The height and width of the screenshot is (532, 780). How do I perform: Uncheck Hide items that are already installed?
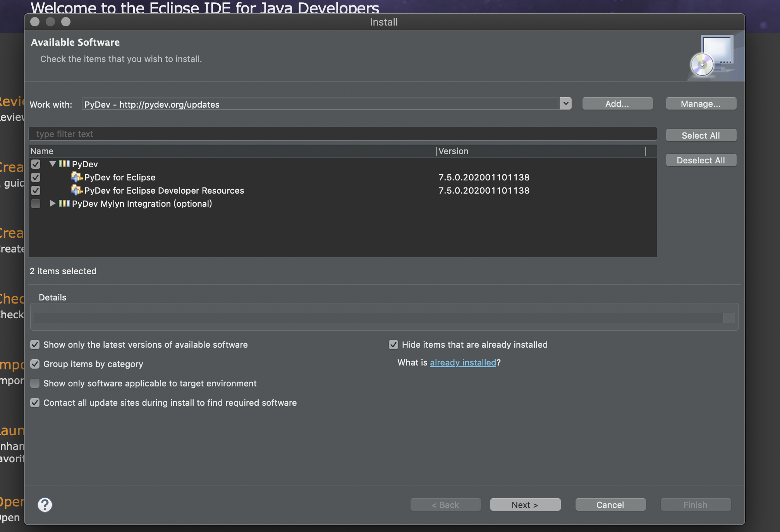coord(393,345)
